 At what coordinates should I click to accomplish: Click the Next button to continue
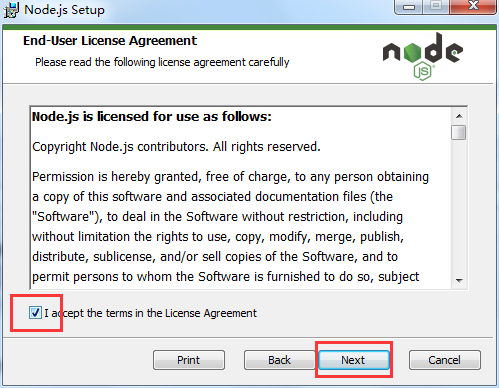click(354, 360)
